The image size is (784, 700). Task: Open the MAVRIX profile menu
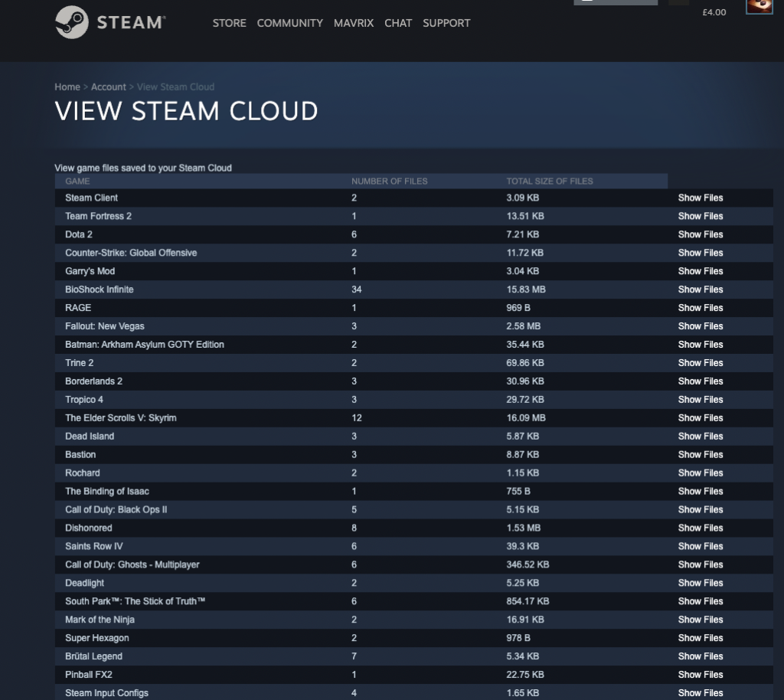click(x=354, y=23)
